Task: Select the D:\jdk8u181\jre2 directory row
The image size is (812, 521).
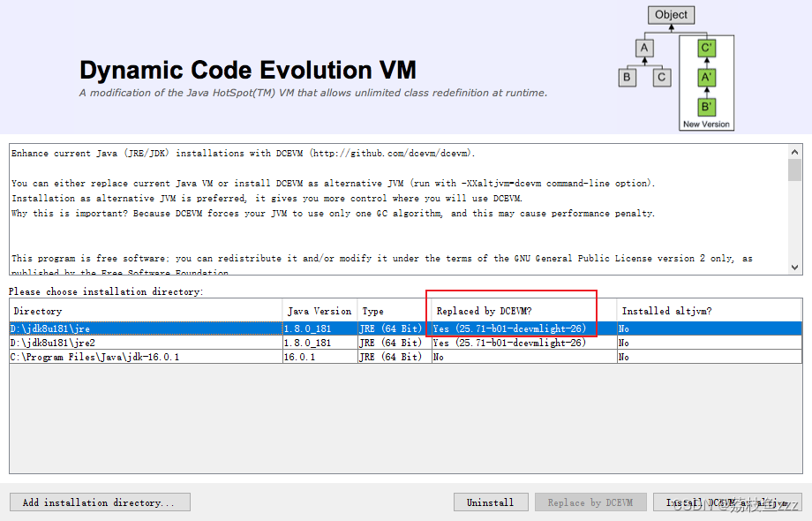Action: point(405,343)
